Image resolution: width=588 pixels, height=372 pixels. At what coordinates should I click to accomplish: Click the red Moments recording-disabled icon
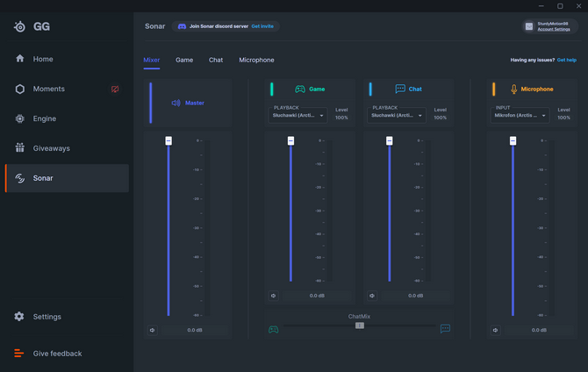115,89
